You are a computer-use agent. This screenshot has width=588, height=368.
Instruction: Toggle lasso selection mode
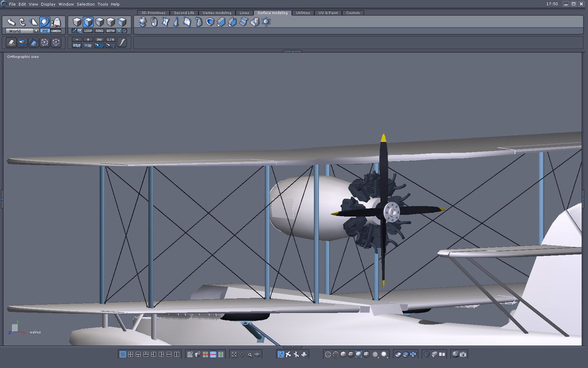[x=124, y=31]
